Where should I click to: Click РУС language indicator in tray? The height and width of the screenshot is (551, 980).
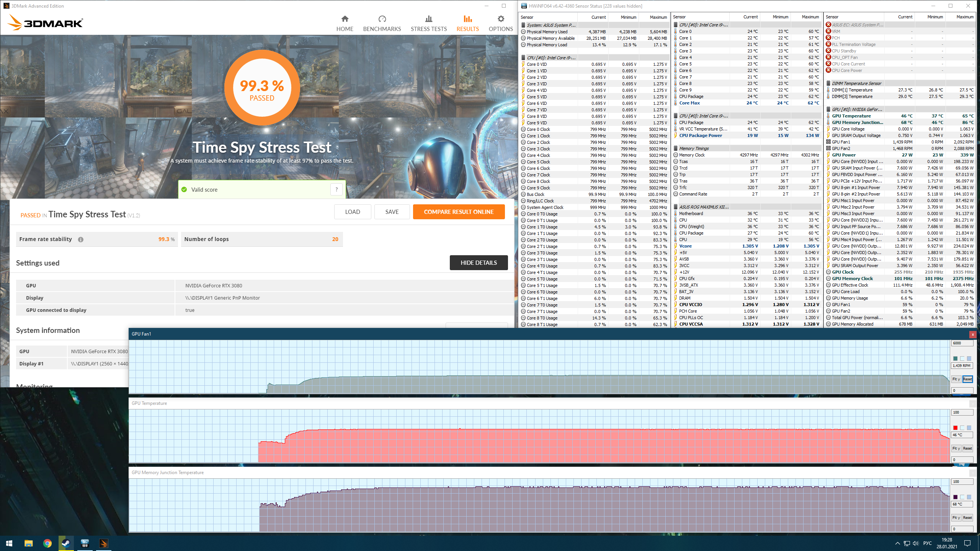coord(927,543)
